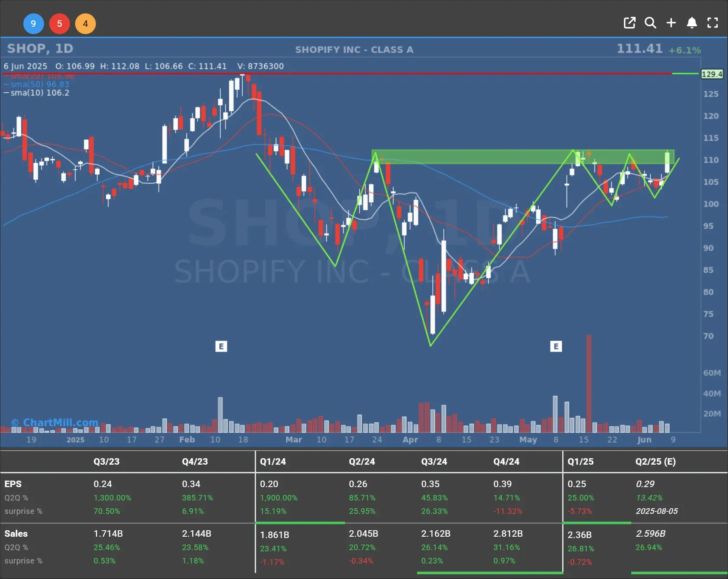Image resolution: width=728 pixels, height=579 pixels.
Task: Select the current price 111.41
Action: click(639, 48)
